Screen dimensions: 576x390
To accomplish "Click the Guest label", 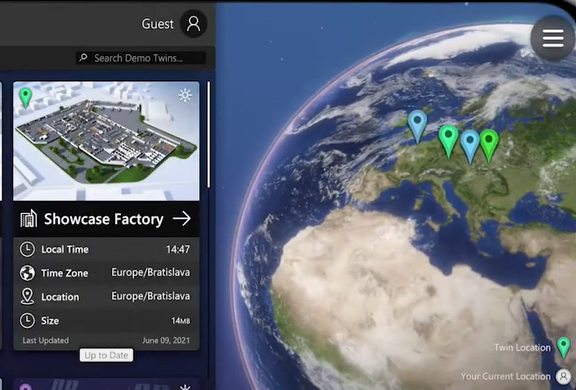I will pos(158,24).
